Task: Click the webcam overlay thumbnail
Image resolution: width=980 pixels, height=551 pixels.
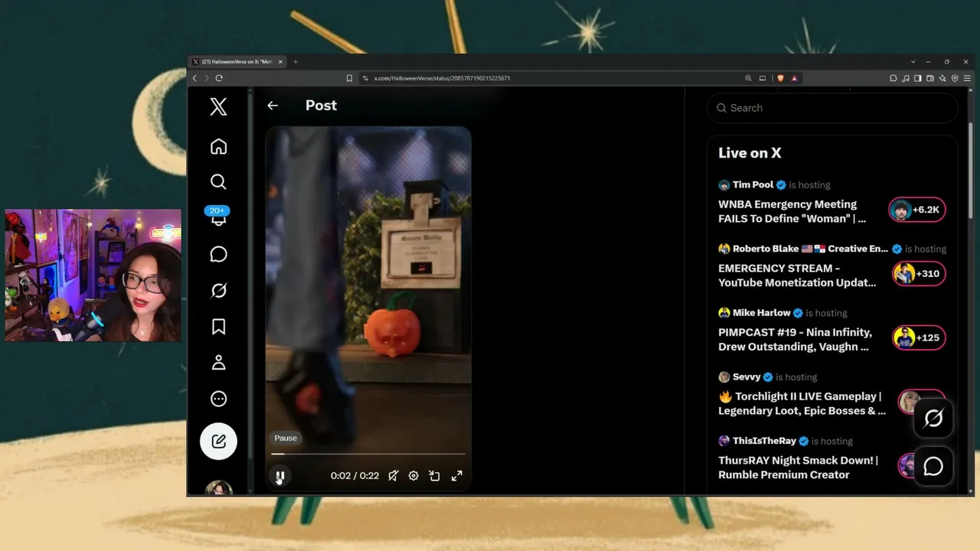Action: click(x=93, y=275)
